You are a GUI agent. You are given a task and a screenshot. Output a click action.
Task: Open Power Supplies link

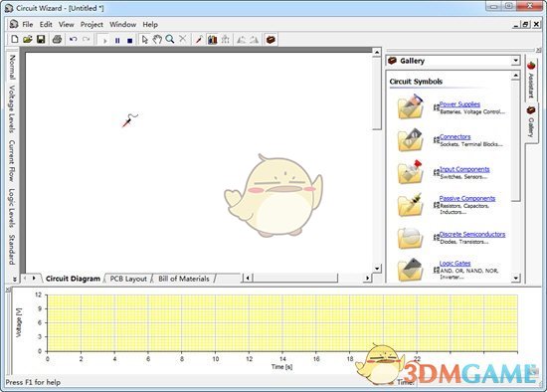click(x=459, y=104)
